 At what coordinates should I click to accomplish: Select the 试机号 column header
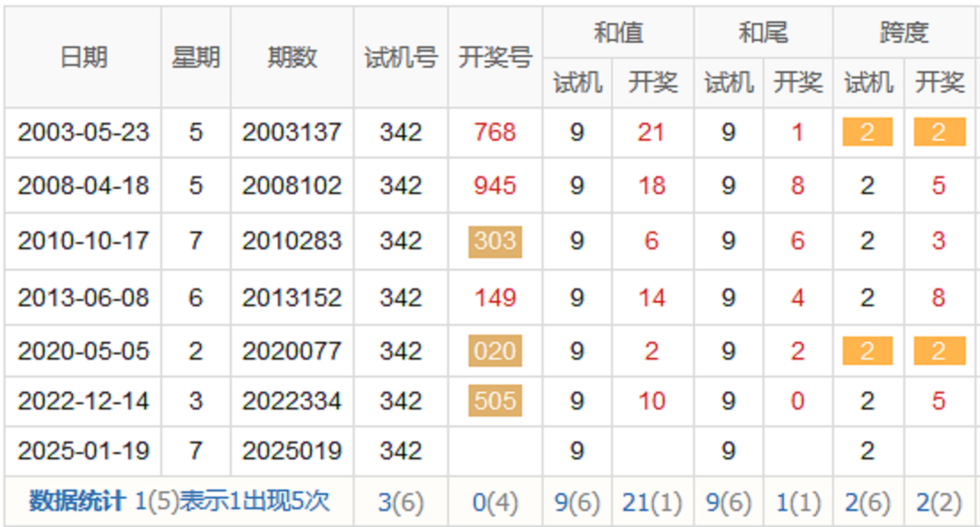coord(400,58)
